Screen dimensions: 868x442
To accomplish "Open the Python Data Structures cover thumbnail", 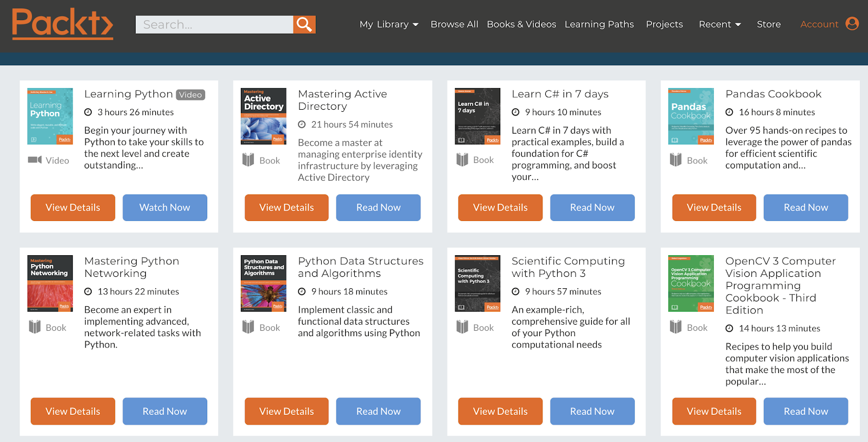I will 264,283.
